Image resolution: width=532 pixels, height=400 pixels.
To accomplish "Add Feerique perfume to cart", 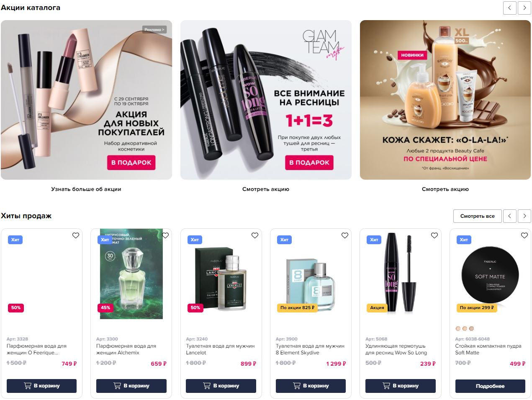I will pos(41,386).
